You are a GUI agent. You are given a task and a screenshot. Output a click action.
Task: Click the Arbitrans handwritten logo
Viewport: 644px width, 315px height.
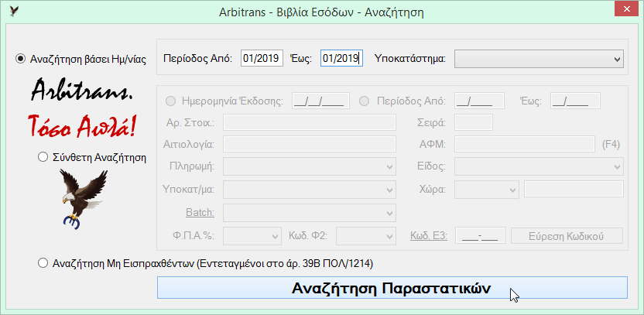(82, 91)
